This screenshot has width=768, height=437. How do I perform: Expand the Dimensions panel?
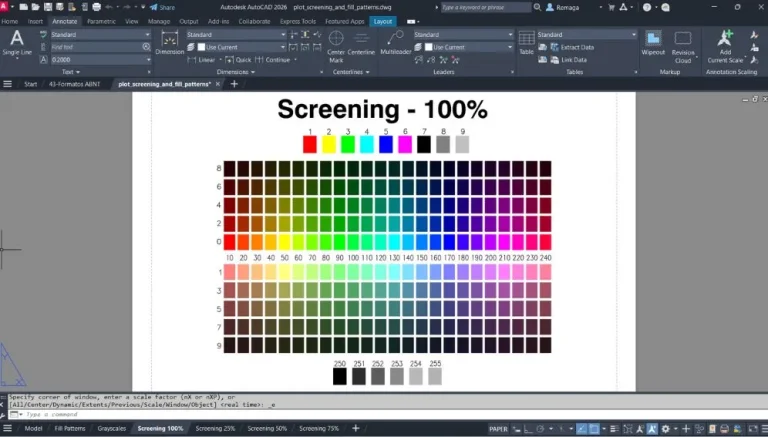236,72
